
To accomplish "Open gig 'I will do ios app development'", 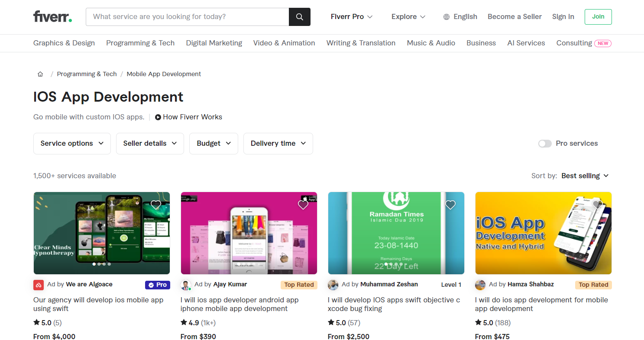I will point(541,305).
